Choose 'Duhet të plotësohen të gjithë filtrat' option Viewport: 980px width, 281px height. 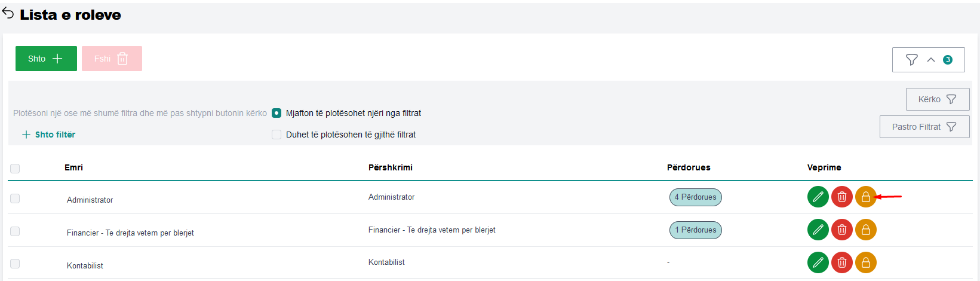pos(277,135)
